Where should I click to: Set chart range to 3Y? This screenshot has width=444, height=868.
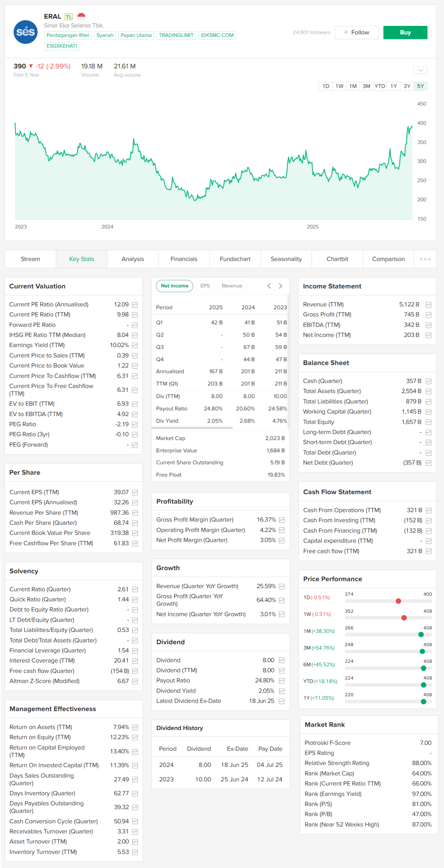click(x=407, y=86)
